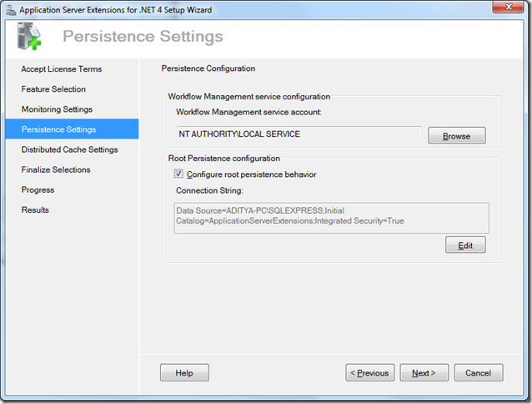This screenshot has width=532, height=404.
Task: Go to the Feature Selection step
Action: (53, 89)
